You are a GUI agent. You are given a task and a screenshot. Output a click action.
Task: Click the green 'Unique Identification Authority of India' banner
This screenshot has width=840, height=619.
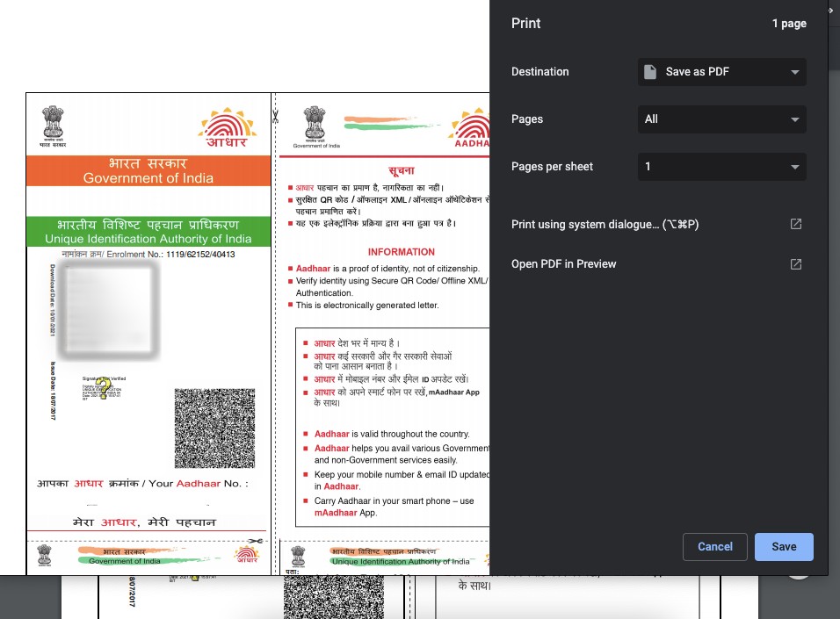pyautogui.click(x=148, y=231)
